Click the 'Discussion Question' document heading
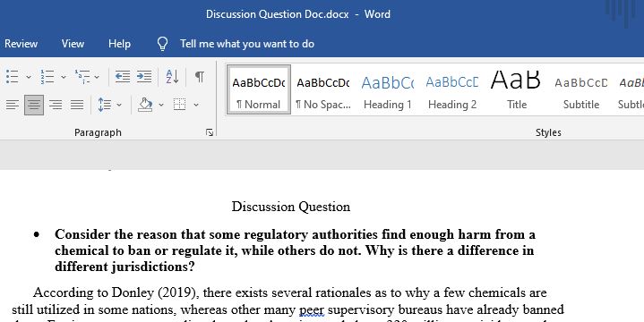This screenshot has height=322, width=644. [x=291, y=207]
